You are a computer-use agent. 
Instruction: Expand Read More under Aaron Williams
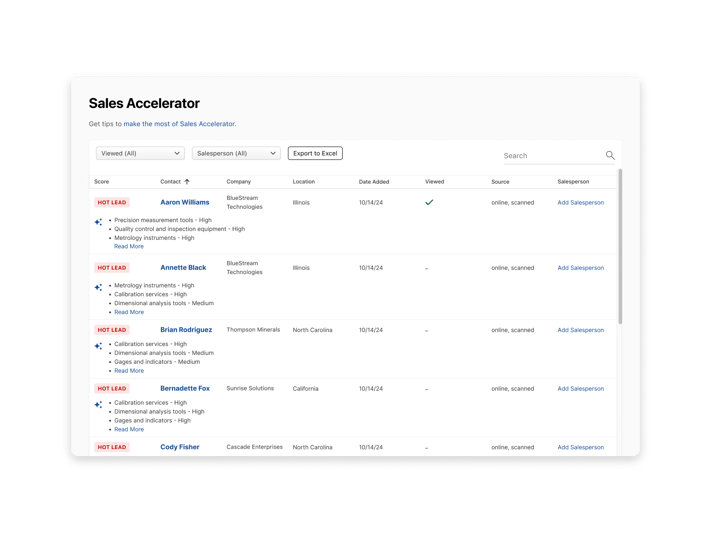click(129, 246)
